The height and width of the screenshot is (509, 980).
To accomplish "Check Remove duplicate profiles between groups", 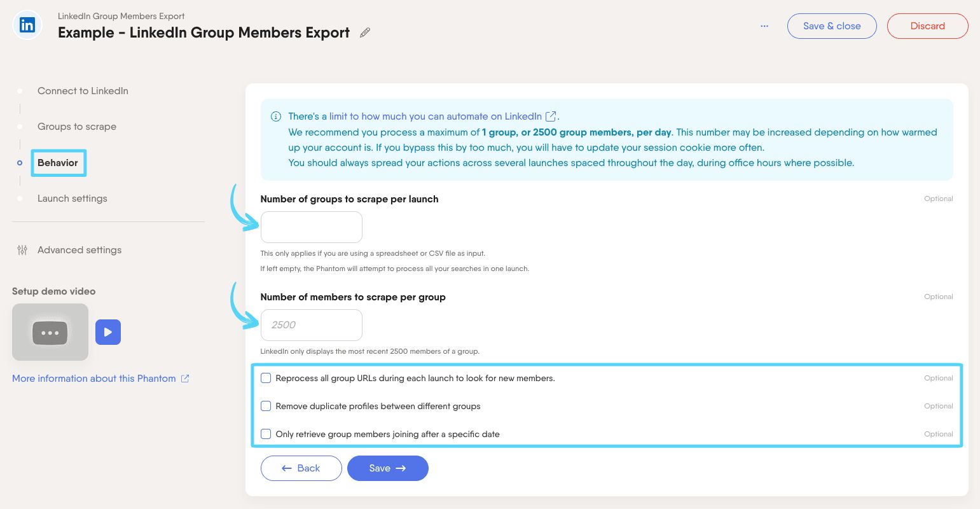I will click(x=266, y=406).
